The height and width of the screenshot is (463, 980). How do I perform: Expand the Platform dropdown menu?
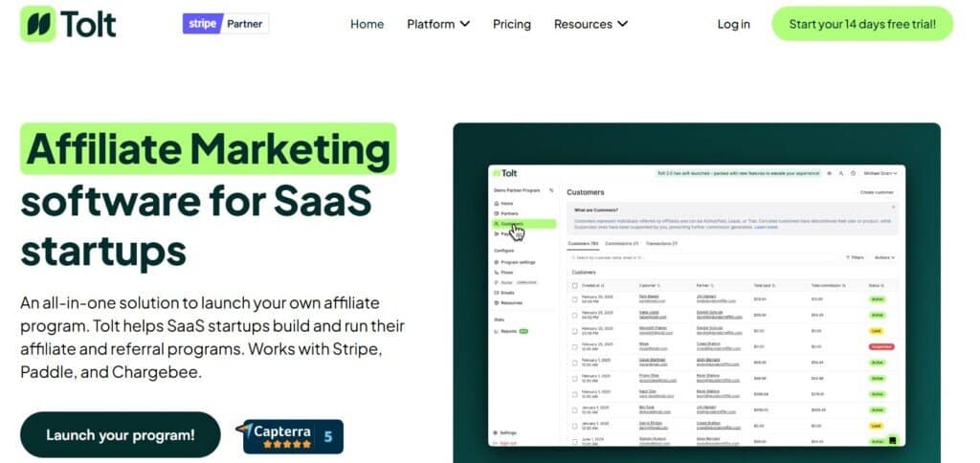coord(438,24)
